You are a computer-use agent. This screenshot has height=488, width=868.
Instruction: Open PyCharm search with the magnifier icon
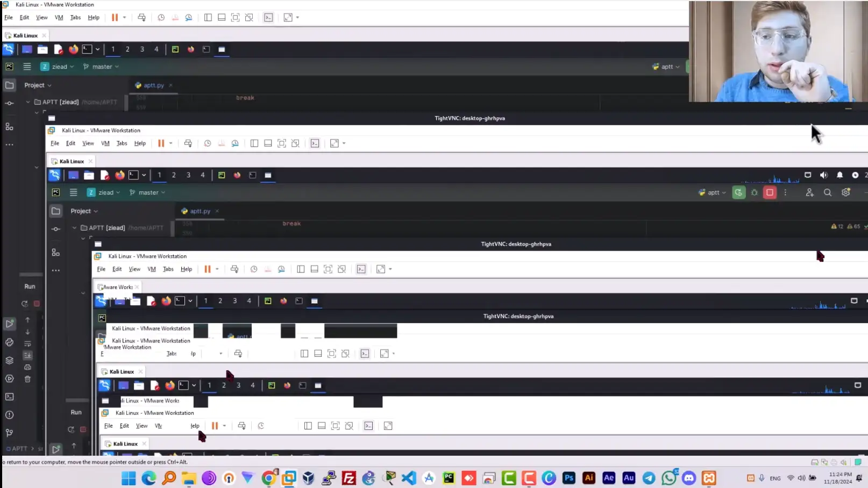tap(827, 192)
